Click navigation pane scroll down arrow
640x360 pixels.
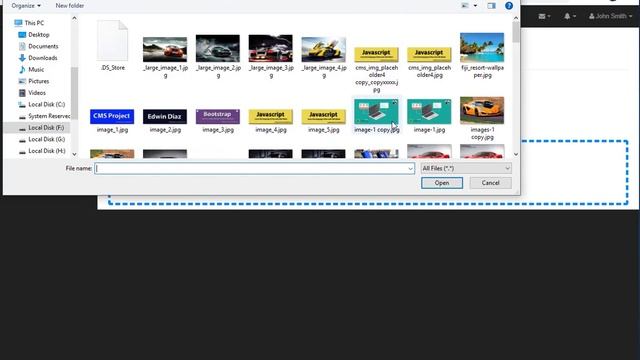74,154
